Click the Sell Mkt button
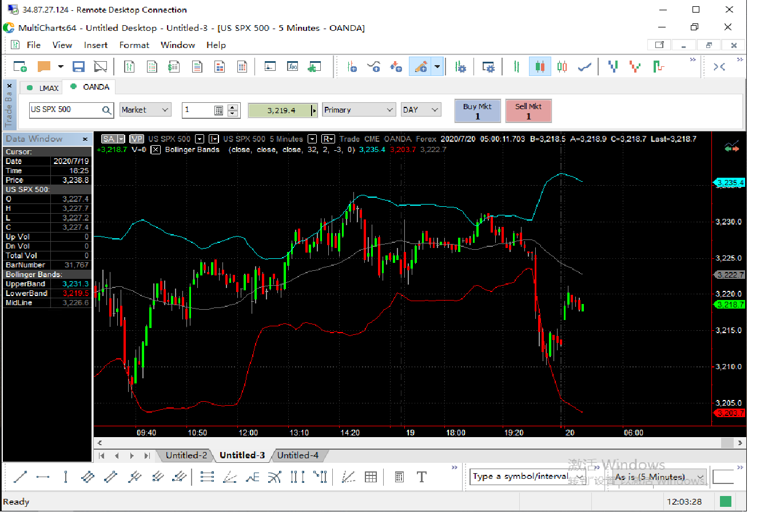 (x=528, y=111)
